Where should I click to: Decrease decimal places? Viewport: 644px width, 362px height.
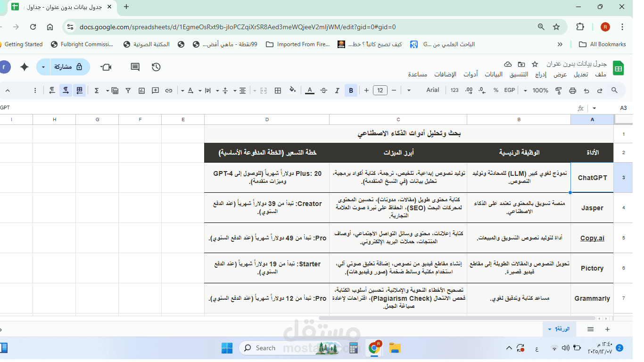[x=482, y=90]
